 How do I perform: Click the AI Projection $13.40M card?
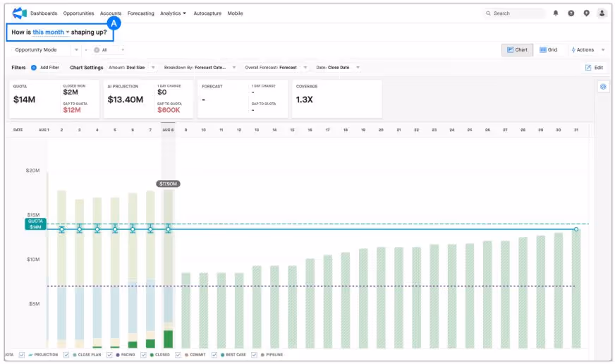tap(148, 99)
